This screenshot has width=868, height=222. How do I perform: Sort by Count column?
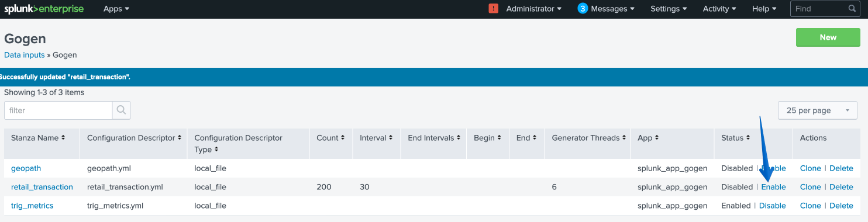tap(330, 138)
